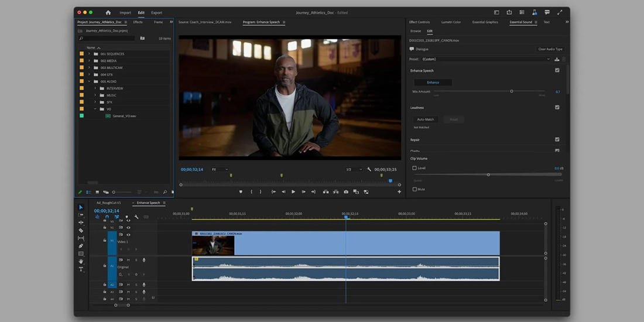Click the Lift button
Screen dimensions: 644x322
[326, 192]
